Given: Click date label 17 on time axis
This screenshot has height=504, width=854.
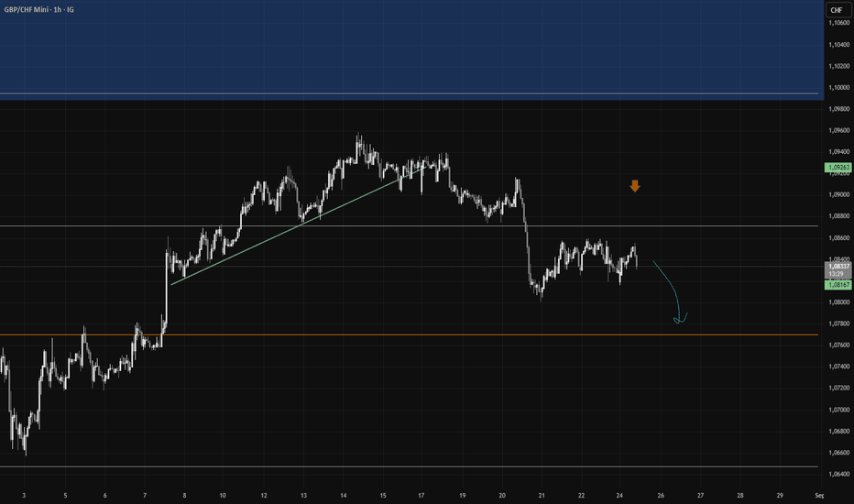Looking at the screenshot, I should [x=421, y=495].
